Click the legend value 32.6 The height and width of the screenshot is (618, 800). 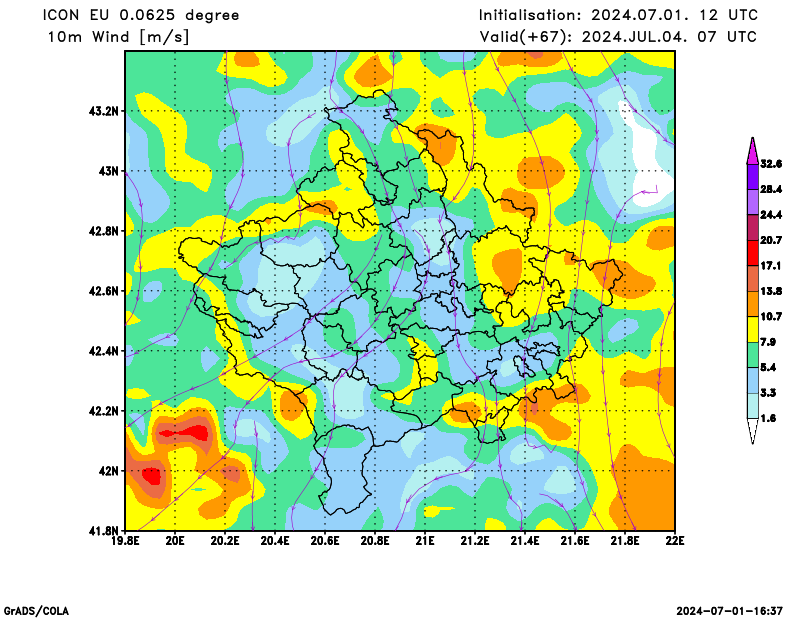click(771, 164)
